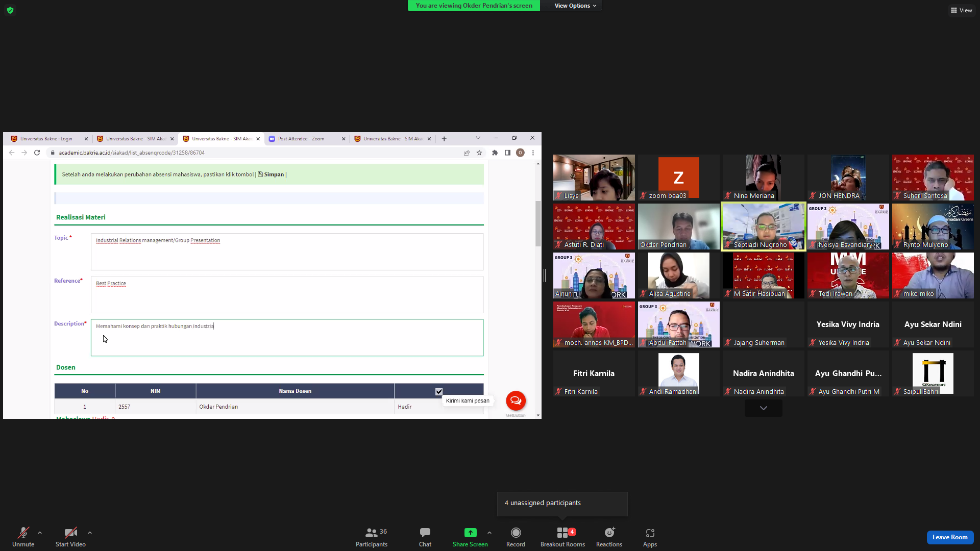The width and height of the screenshot is (980, 551).
Task: Open the Chrome profile avatar
Action: pos(520,153)
